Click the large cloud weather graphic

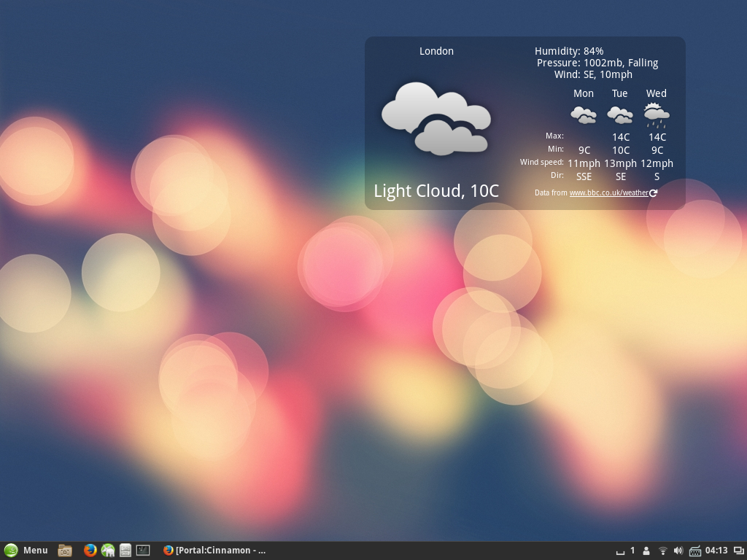[x=436, y=120]
